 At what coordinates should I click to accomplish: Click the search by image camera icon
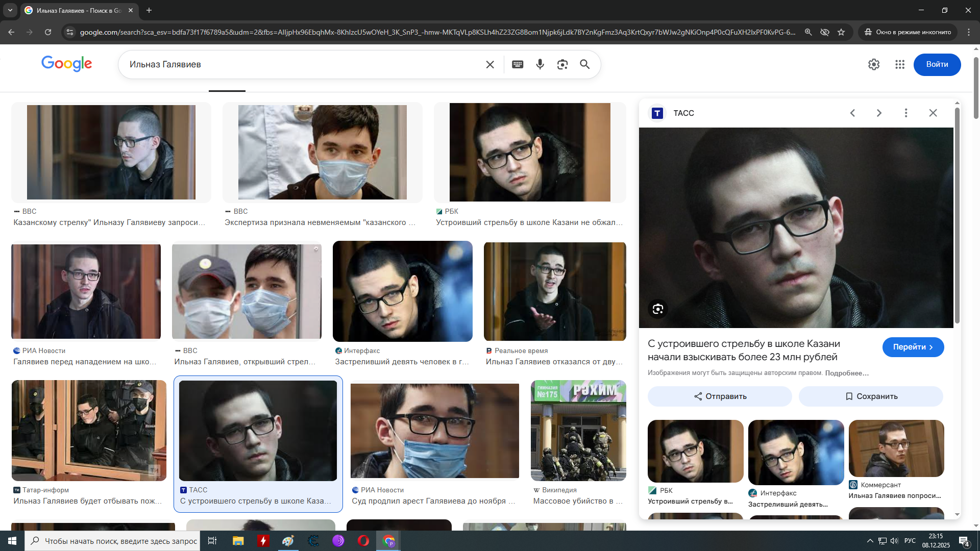[x=562, y=64]
